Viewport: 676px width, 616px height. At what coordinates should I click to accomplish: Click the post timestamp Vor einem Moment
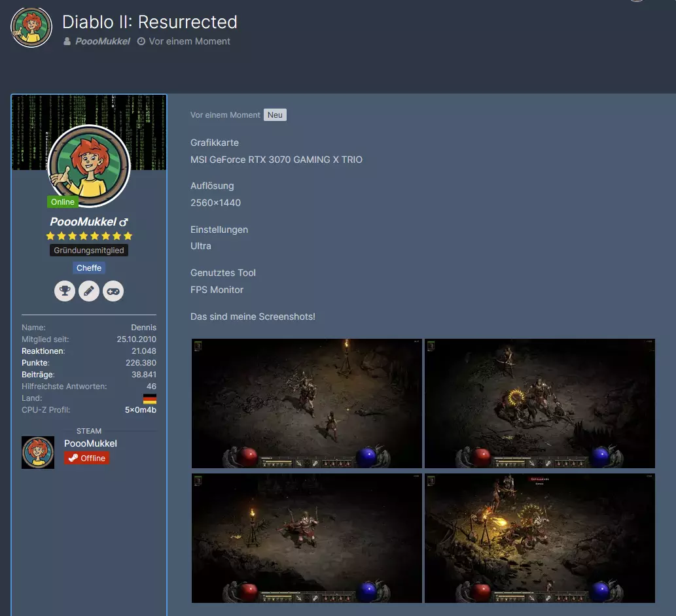click(x=225, y=115)
